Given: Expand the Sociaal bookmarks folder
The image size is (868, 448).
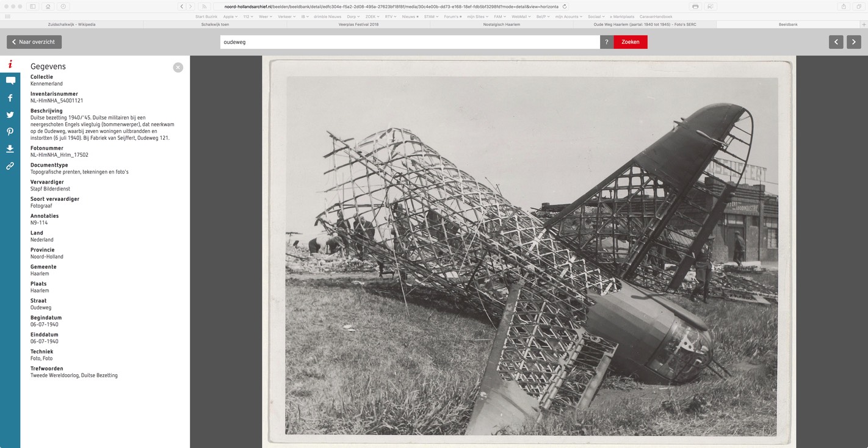Looking at the screenshot, I should (x=596, y=16).
